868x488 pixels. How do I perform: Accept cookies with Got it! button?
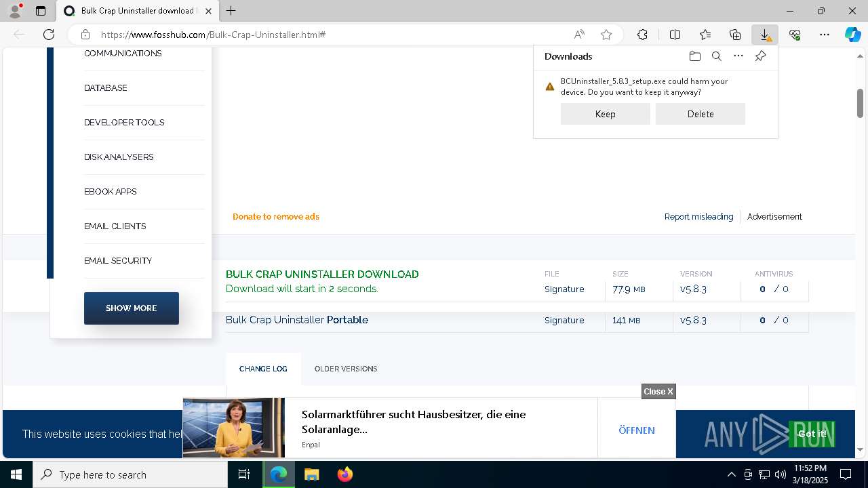pos(812,434)
